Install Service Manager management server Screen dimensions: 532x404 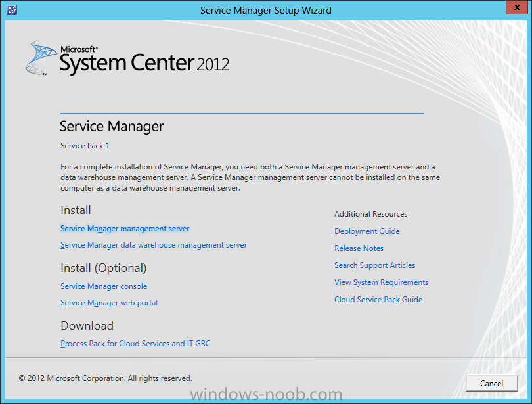click(x=125, y=229)
